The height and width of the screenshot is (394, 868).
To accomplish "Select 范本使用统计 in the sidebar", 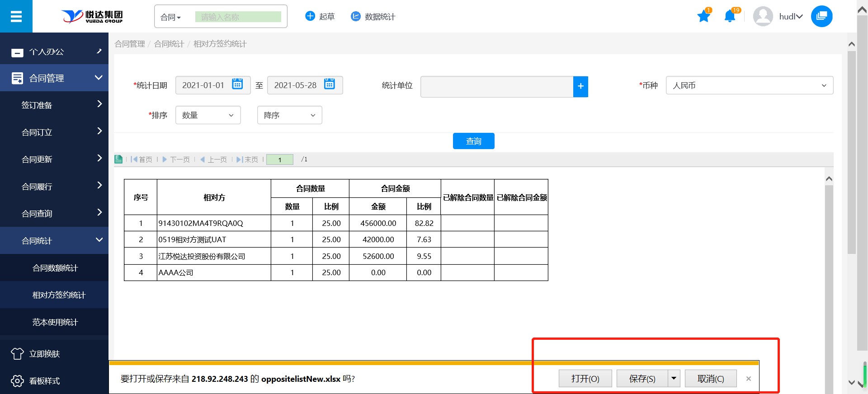I will pos(55,322).
